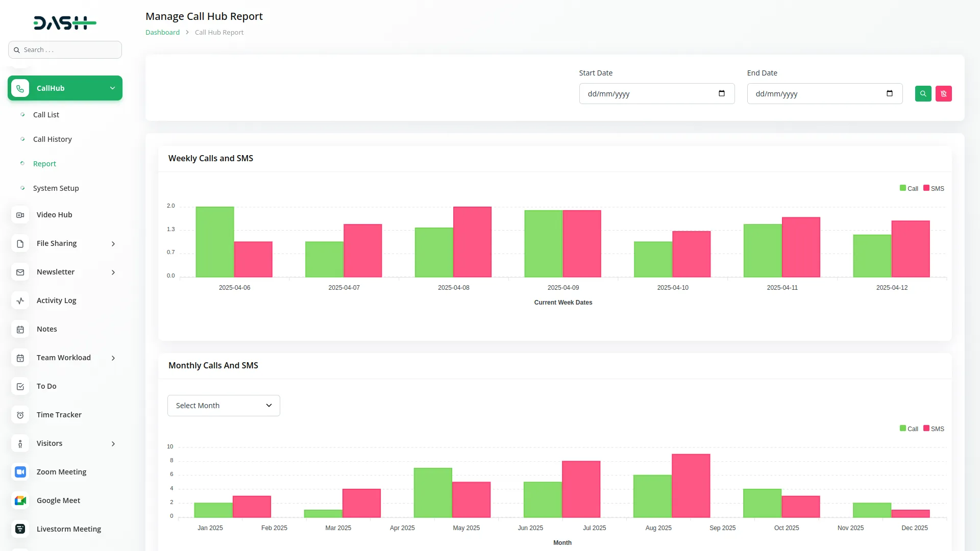Image resolution: width=980 pixels, height=551 pixels.
Task: Open Start Date calendar picker
Action: point(721,93)
